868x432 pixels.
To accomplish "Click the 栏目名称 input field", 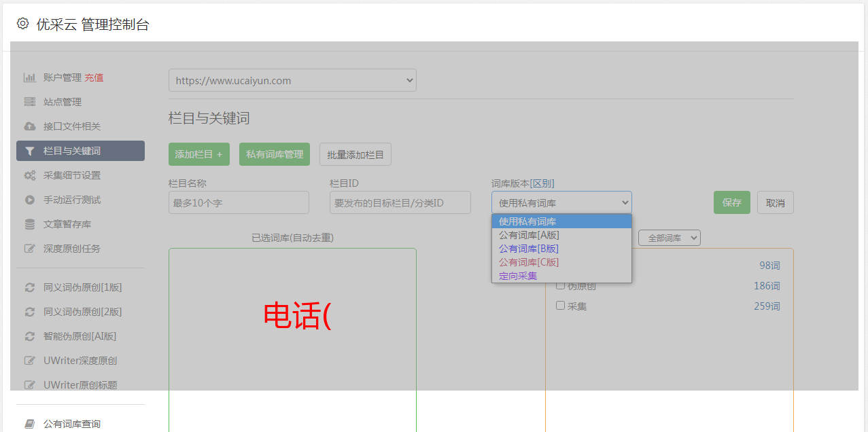I will point(239,202).
